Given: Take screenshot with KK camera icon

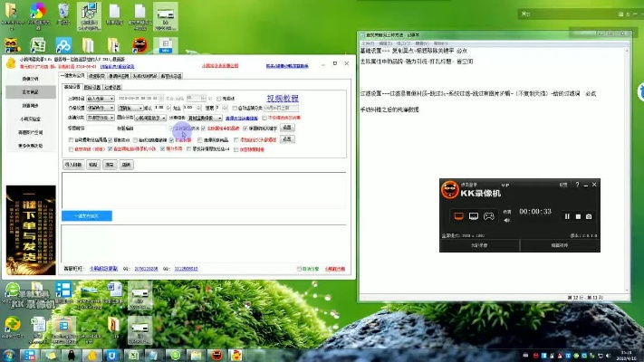Looking at the screenshot, I should coord(589,216).
